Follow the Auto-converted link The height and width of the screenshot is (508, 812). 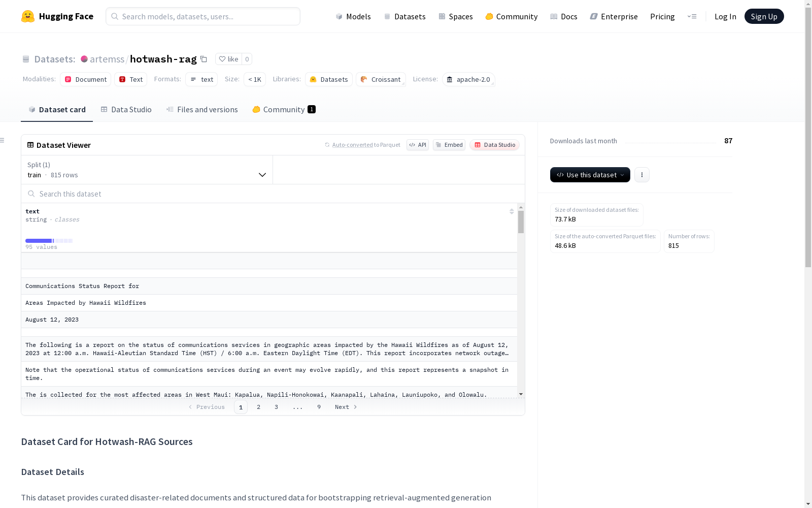[x=353, y=145]
